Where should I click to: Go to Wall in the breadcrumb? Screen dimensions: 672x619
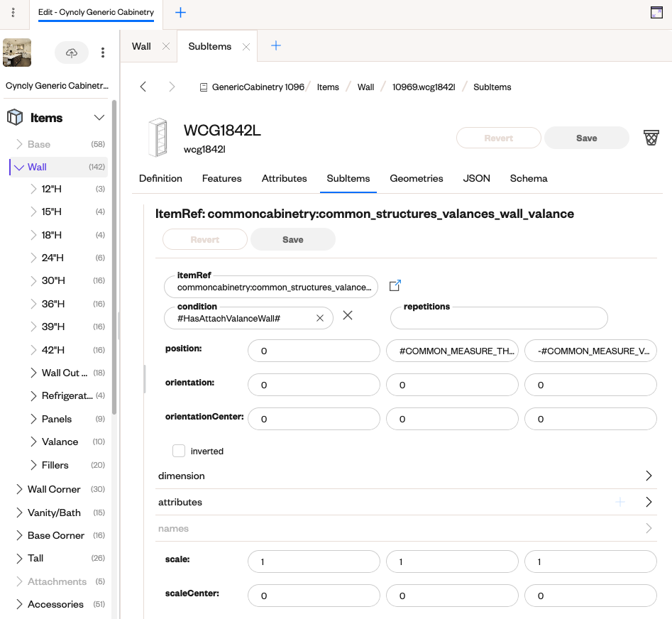[x=365, y=87]
